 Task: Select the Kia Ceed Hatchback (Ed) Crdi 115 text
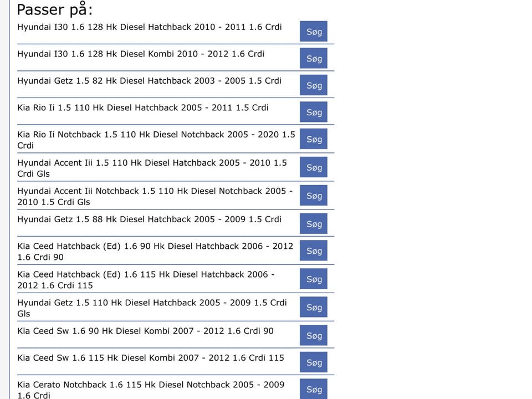(146, 279)
